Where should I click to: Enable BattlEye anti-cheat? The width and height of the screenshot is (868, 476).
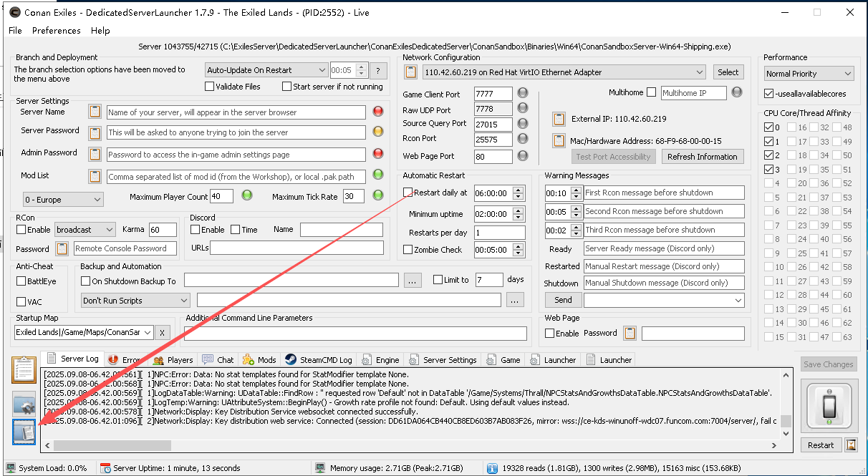21,281
